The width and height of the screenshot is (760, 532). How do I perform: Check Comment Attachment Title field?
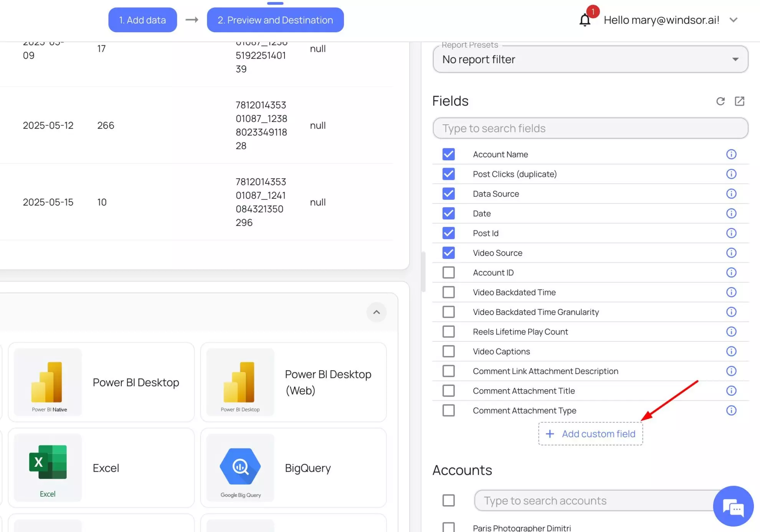tap(448, 390)
